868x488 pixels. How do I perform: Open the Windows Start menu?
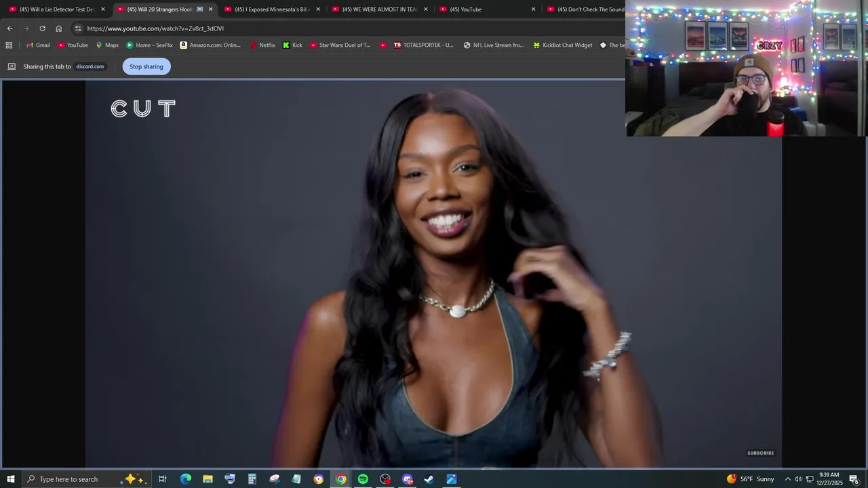point(11,479)
